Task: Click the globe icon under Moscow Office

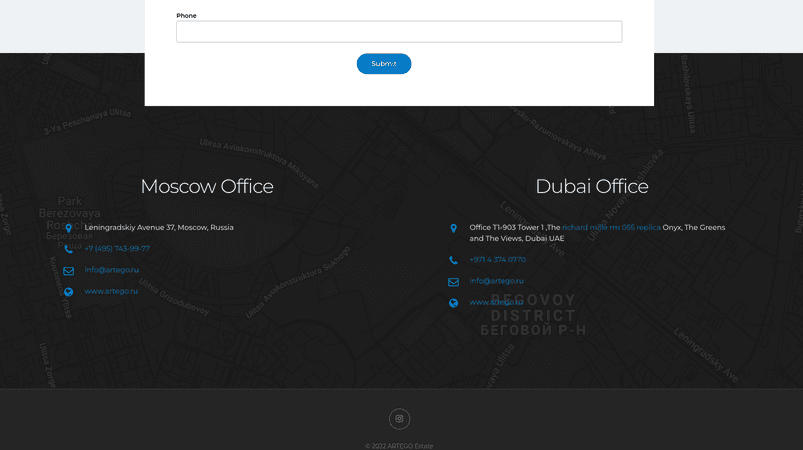Action: tap(68, 292)
